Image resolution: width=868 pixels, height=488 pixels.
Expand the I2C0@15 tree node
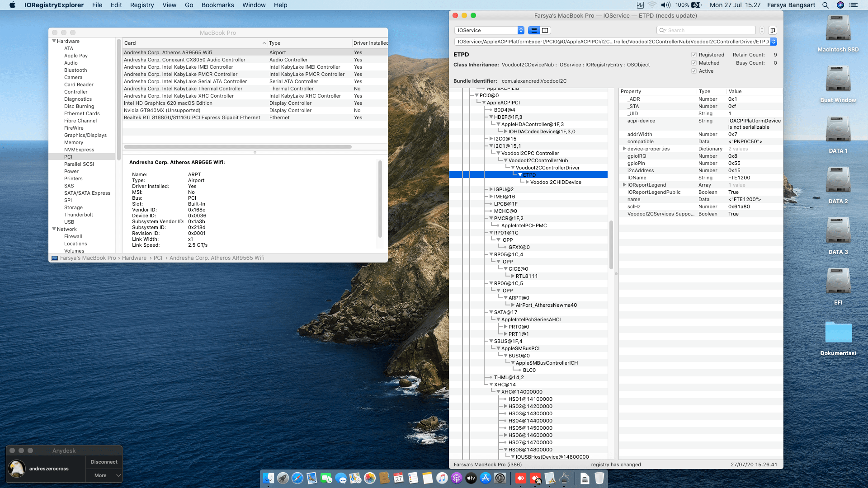click(491, 139)
